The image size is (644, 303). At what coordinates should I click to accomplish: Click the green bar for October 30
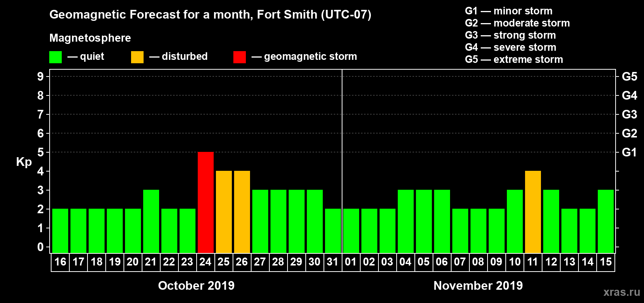click(x=315, y=222)
